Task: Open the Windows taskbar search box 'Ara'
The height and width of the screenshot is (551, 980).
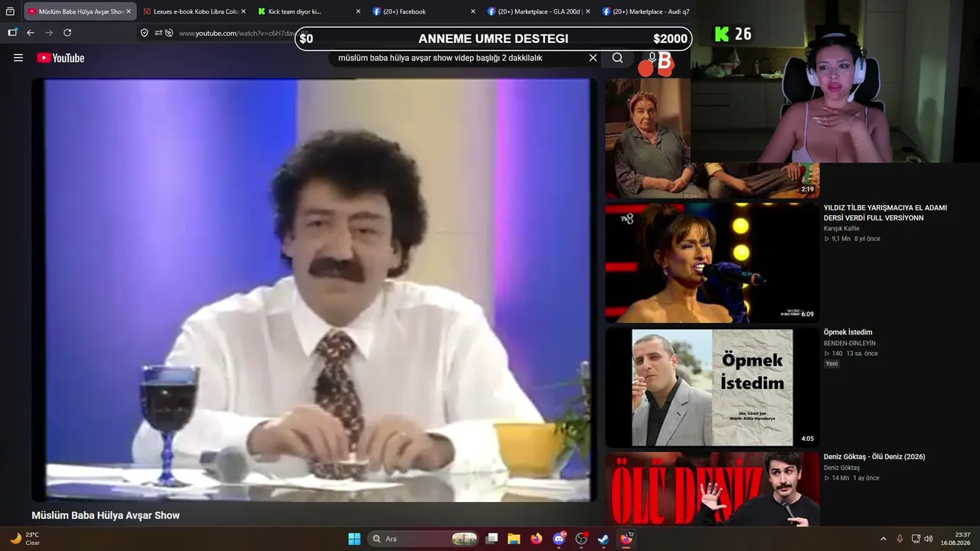Action: 423,539
